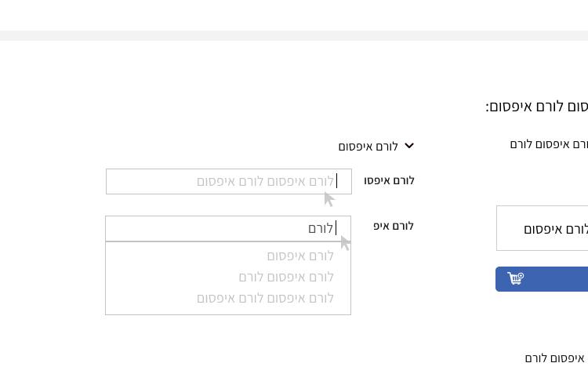The height and width of the screenshot is (392, 588).
Task: Click the shopping cart icon
Action: [516, 278]
